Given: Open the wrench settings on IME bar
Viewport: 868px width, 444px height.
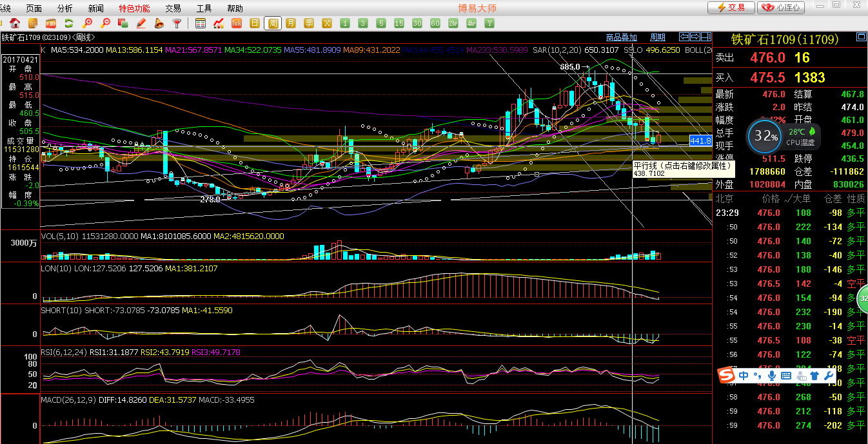Looking at the screenshot, I should pyautogui.click(x=829, y=375).
